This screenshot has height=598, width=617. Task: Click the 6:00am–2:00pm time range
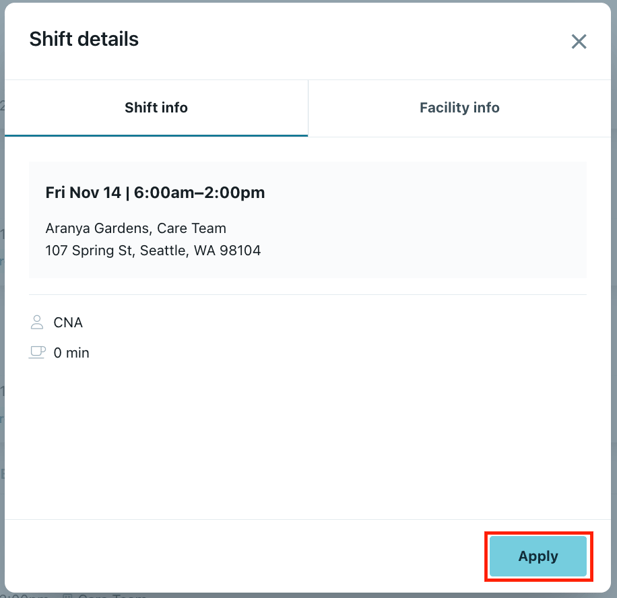(200, 192)
